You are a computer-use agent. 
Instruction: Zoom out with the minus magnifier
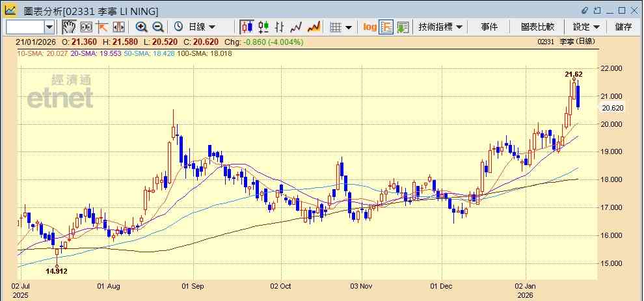(157, 27)
